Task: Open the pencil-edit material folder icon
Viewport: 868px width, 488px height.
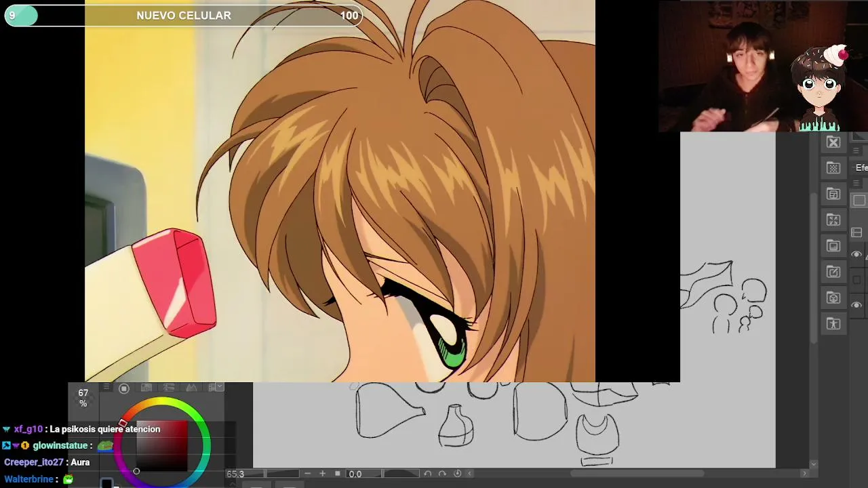Action: (x=833, y=272)
